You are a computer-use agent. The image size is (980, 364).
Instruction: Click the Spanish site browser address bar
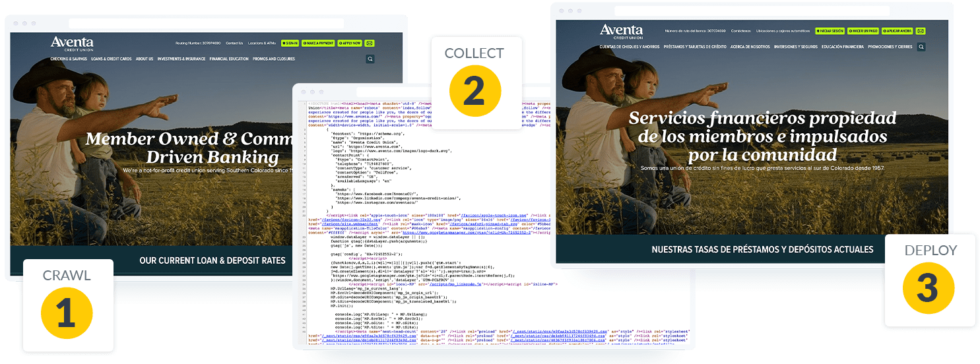[x=752, y=11]
